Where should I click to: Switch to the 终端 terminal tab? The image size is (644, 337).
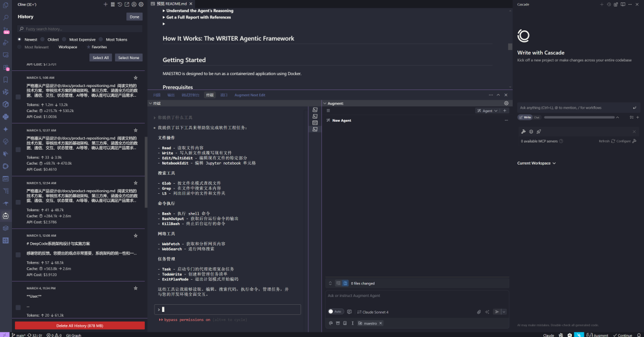coord(210,95)
